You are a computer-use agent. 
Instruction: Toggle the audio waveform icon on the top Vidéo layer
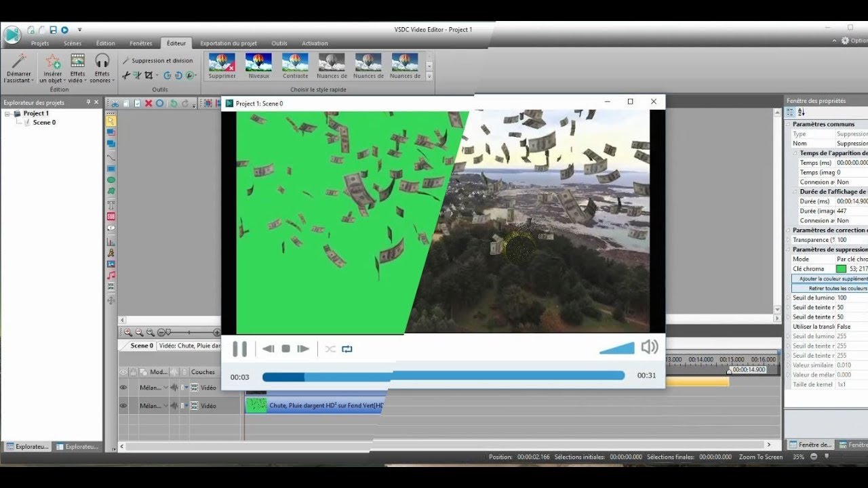[174, 388]
